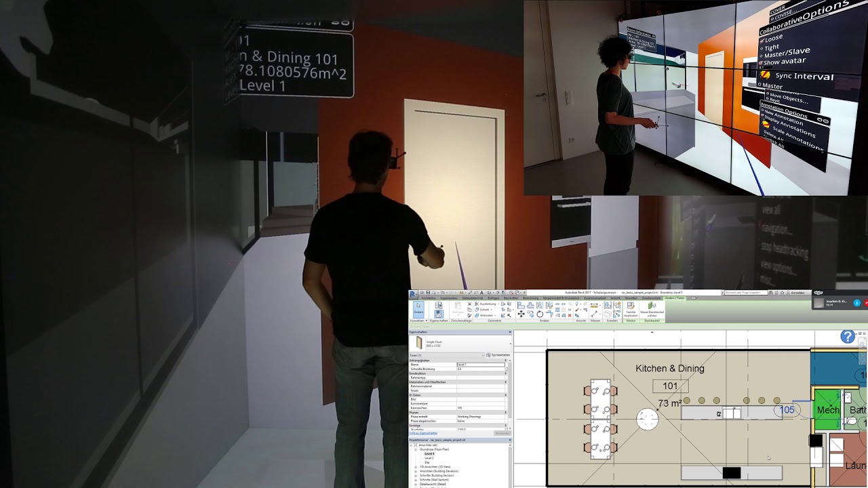Screen dimensions: 868x488
Task: Expand Schnitte (Building Section) tree node
Action: (x=416, y=475)
